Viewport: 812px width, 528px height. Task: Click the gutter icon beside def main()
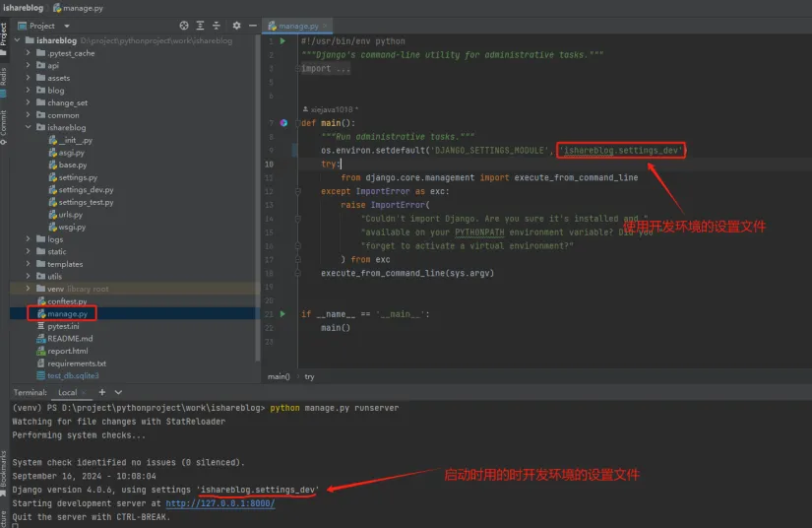(x=283, y=122)
